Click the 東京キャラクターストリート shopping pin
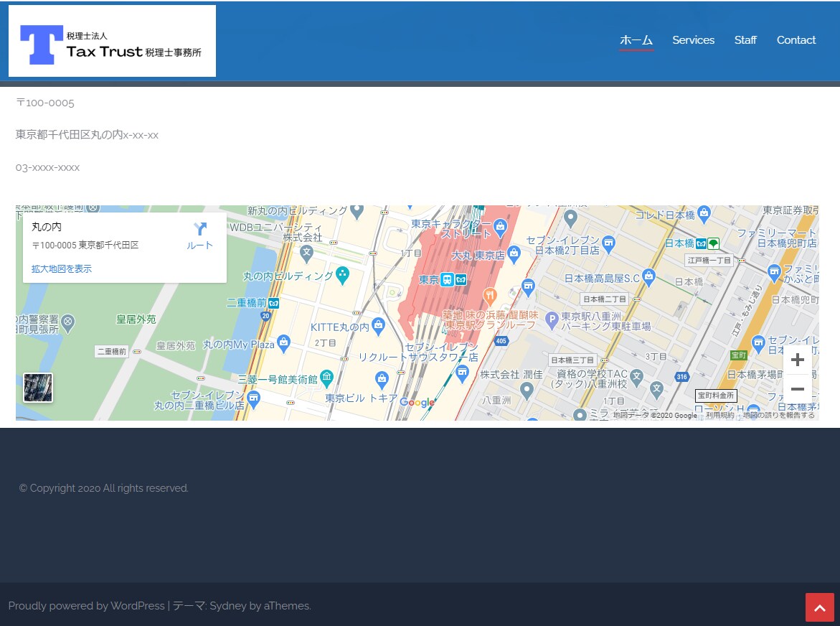 pos(501,228)
